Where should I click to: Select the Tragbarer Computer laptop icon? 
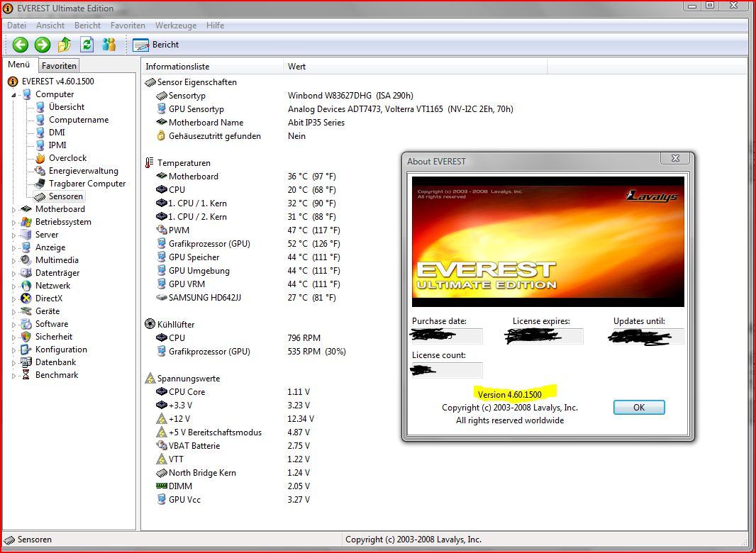(x=40, y=184)
